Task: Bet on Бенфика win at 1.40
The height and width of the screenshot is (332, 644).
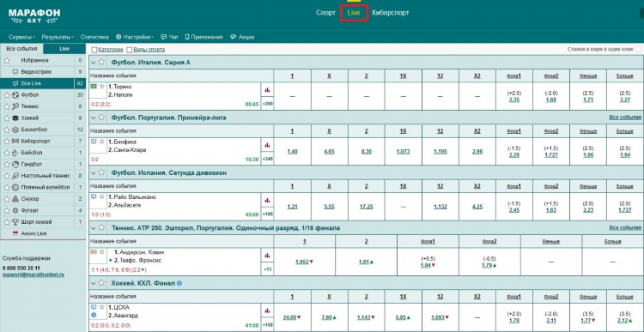Action: pyautogui.click(x=293, y=152)
